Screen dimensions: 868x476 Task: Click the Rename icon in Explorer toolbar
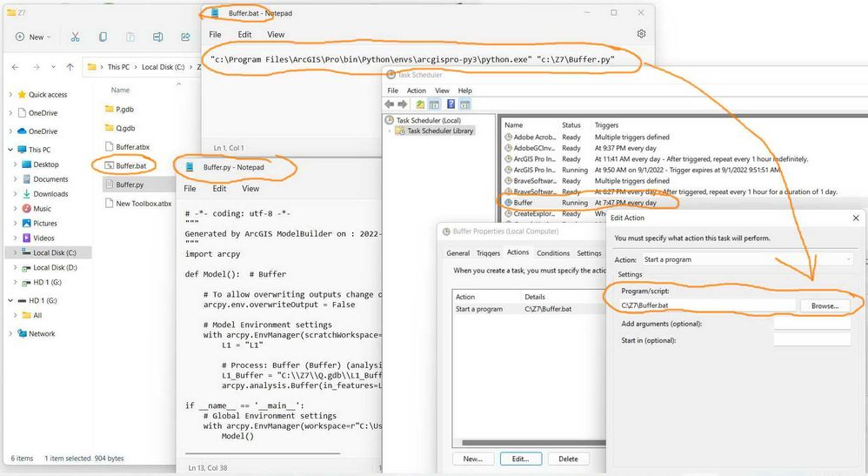(x=157, y=37)
